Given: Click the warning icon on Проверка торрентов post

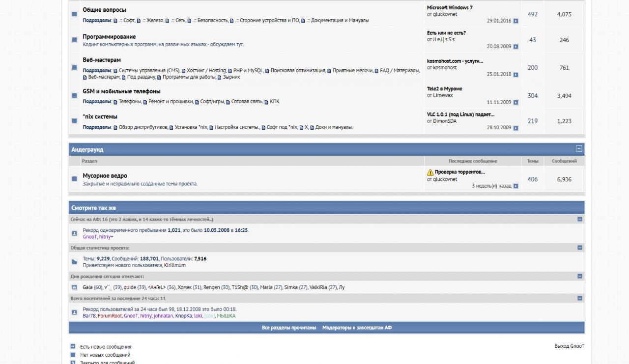Looking at the screenshot, I should click(430, 172).
